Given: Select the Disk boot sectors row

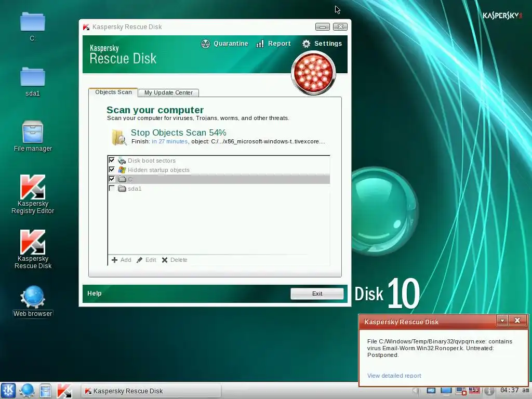Looking at the screenshot, I should point(219,161).
